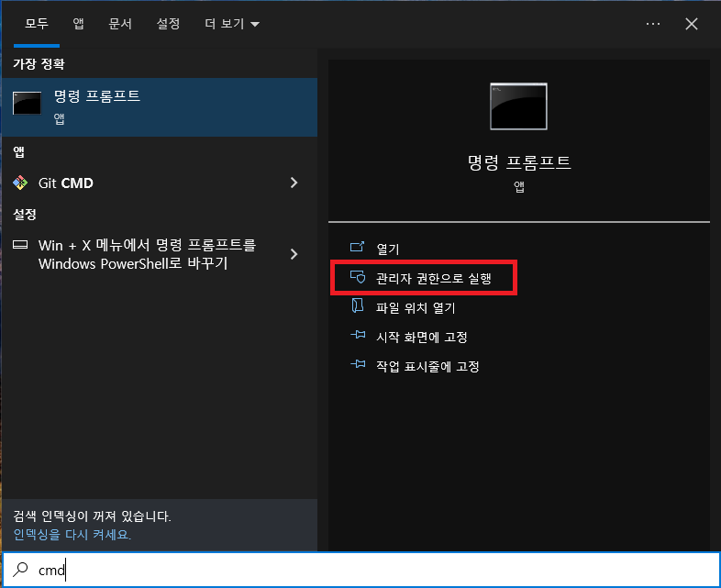Click the 명령 프롬프트 icon in results list

[28, 103]
